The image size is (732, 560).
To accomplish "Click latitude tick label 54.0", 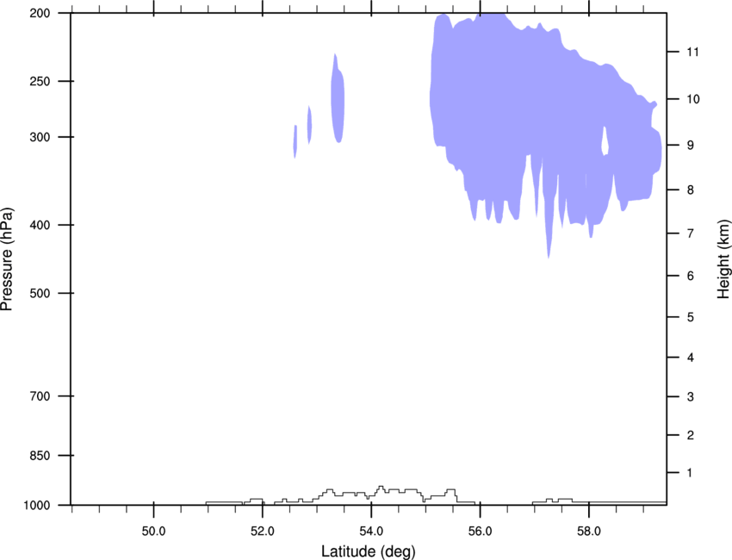I will (x=371, y=532).
